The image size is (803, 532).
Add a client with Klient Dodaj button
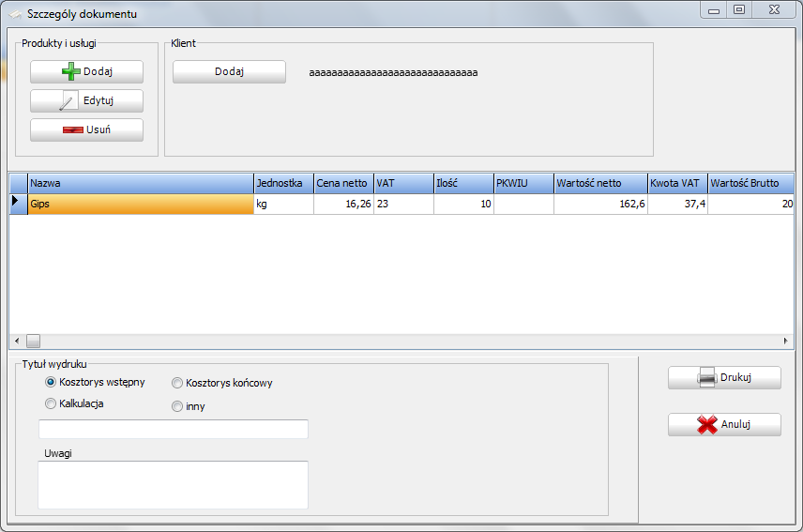229,71
